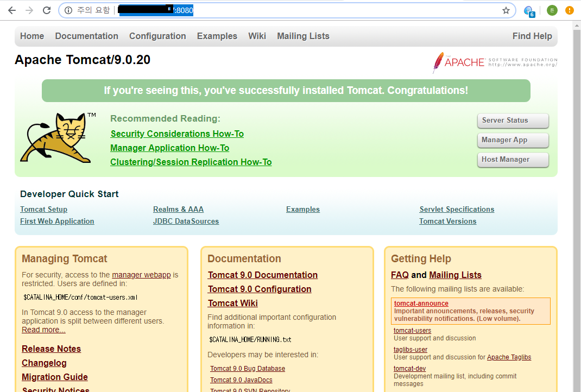Image resolution: width=581 pixels, height=392 pixels.
Task: Open the Wiki navigation item
Action: [257, 36]
